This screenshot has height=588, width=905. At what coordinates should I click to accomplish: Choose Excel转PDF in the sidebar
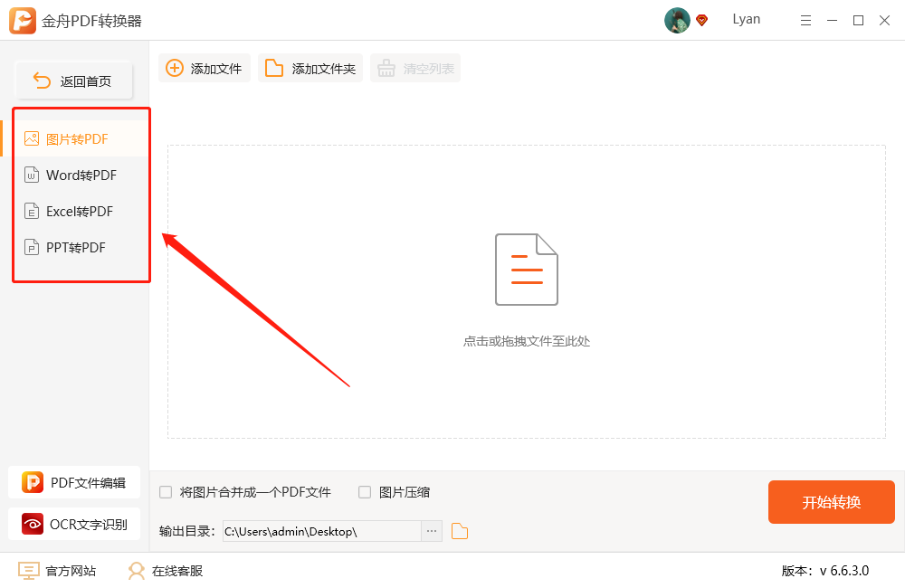[x=79, y=211]
